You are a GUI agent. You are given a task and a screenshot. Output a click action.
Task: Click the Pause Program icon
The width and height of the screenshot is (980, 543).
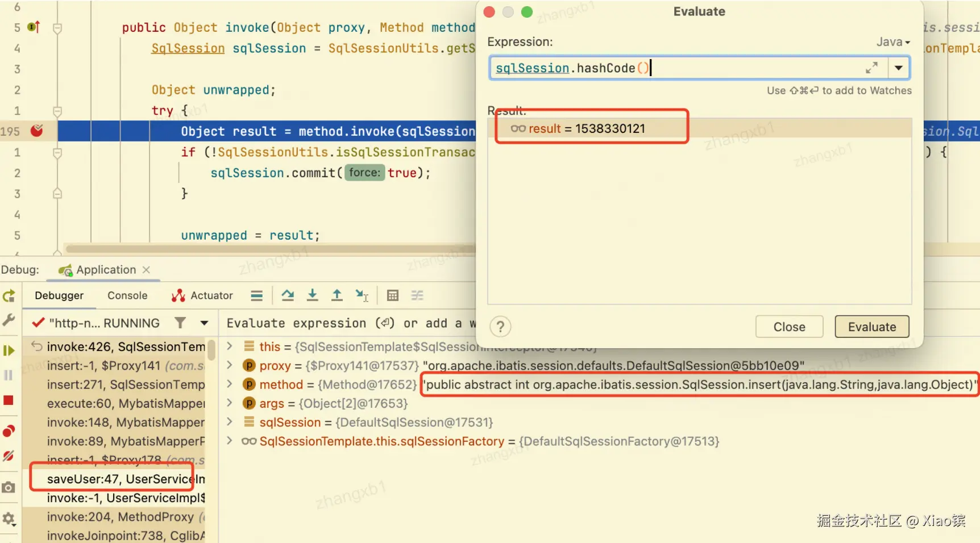9,375
